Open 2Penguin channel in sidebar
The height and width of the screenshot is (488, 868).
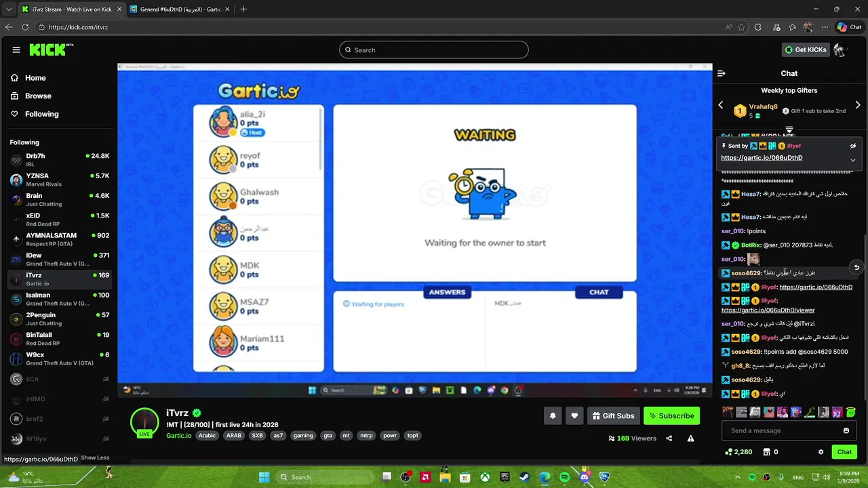tap(60, 319)
